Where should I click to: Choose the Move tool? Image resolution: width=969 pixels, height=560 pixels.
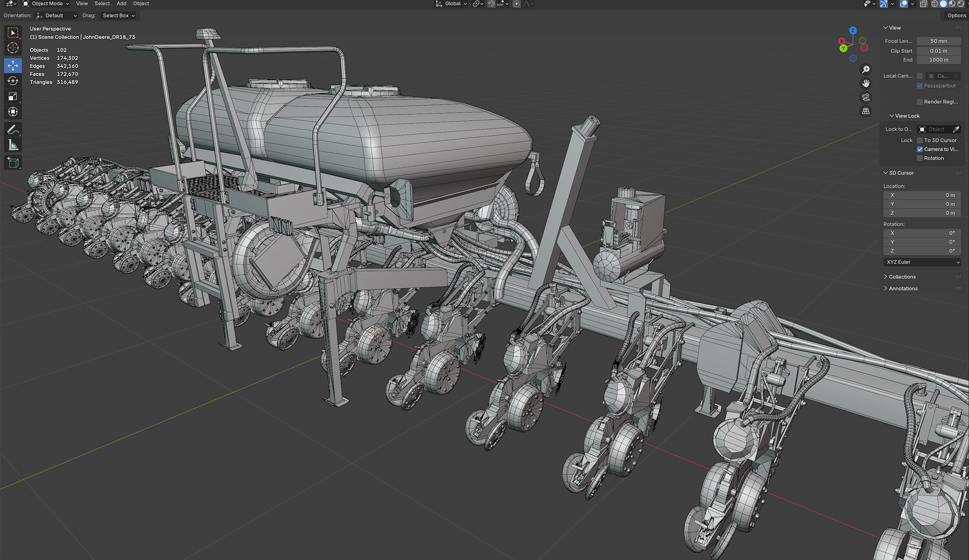[x=13, y=65]
